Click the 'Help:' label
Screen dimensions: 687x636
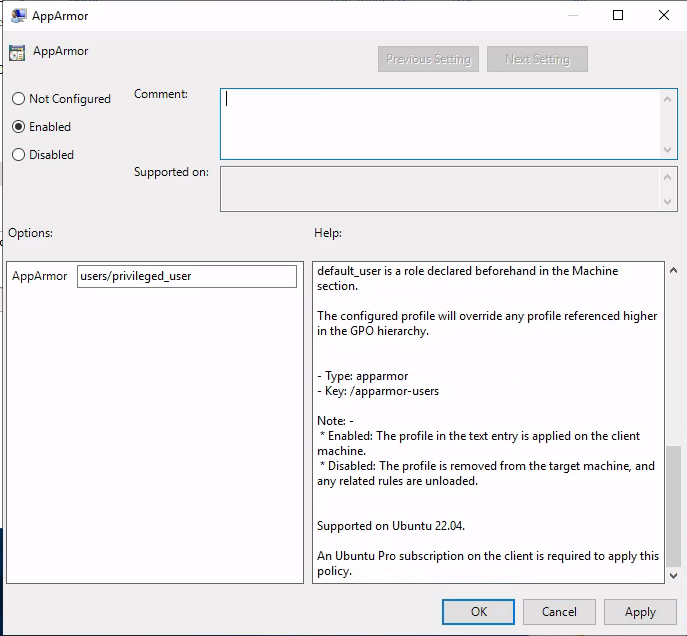pyautogui.click(x=328, y=233)
